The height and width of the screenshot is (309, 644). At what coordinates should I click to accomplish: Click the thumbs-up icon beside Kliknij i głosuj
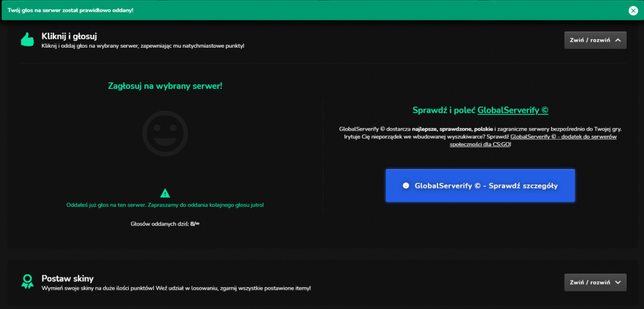[28, 39]
